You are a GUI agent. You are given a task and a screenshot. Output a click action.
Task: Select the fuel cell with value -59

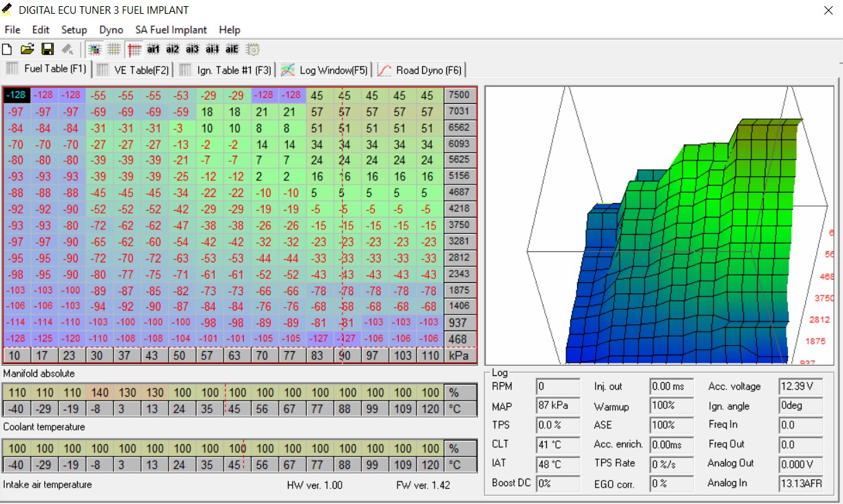coord(181,112)
